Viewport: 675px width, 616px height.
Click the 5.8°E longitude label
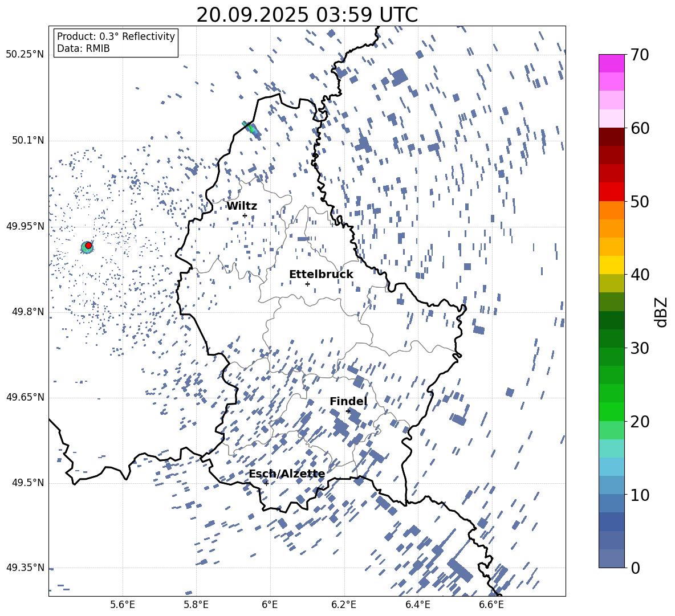click(196, 605)
